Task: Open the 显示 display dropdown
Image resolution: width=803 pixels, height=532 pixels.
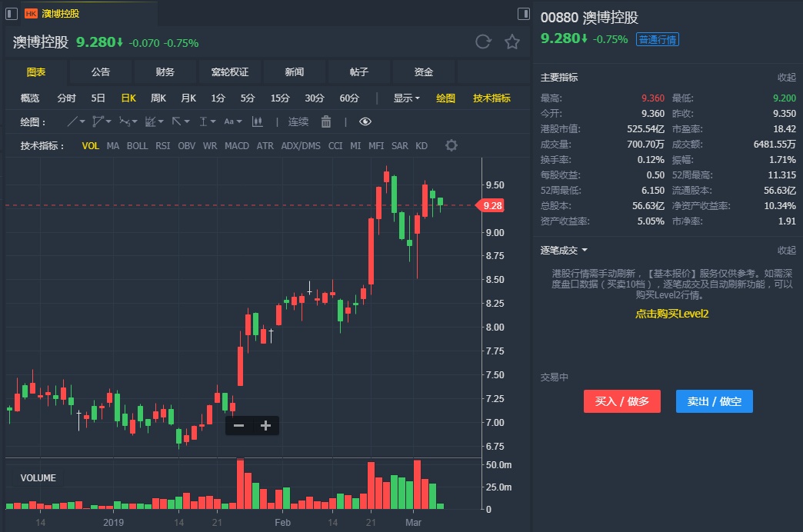Action: [406, 98]
